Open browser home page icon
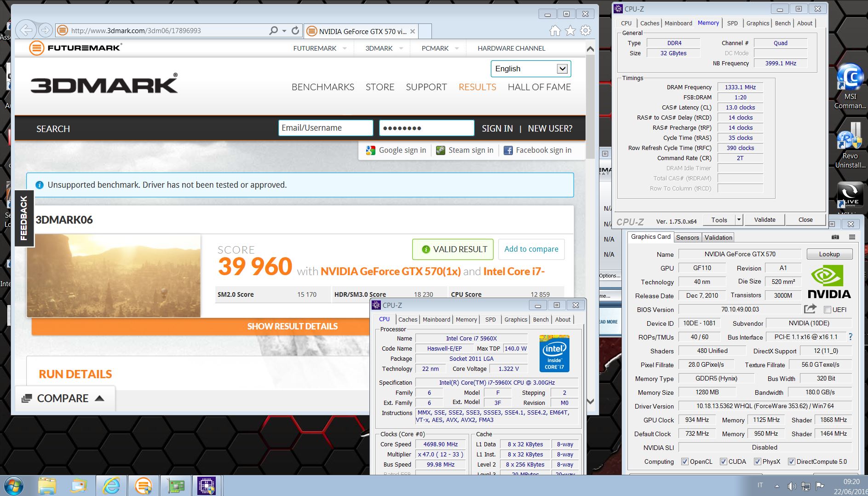868x496 pixels. [555, 31]
